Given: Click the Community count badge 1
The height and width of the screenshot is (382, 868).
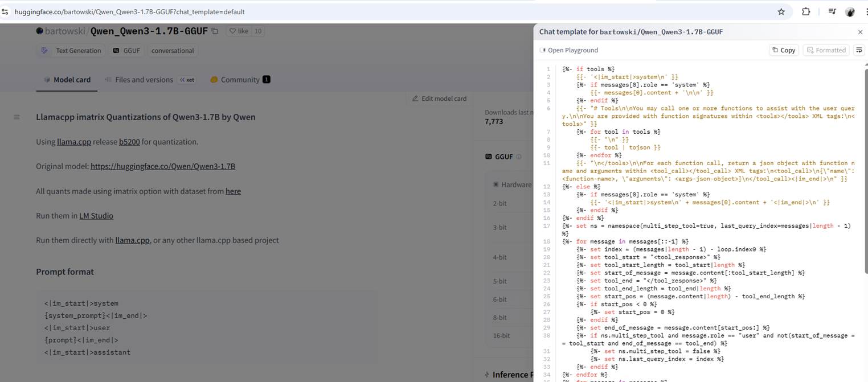Looking at the screenshot, I should click(266, 80).
